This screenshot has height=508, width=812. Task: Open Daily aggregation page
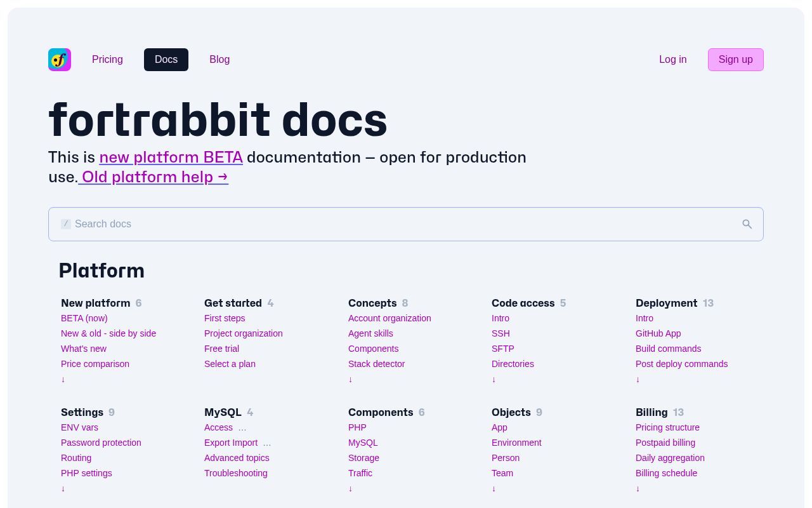tap(670, 458)
